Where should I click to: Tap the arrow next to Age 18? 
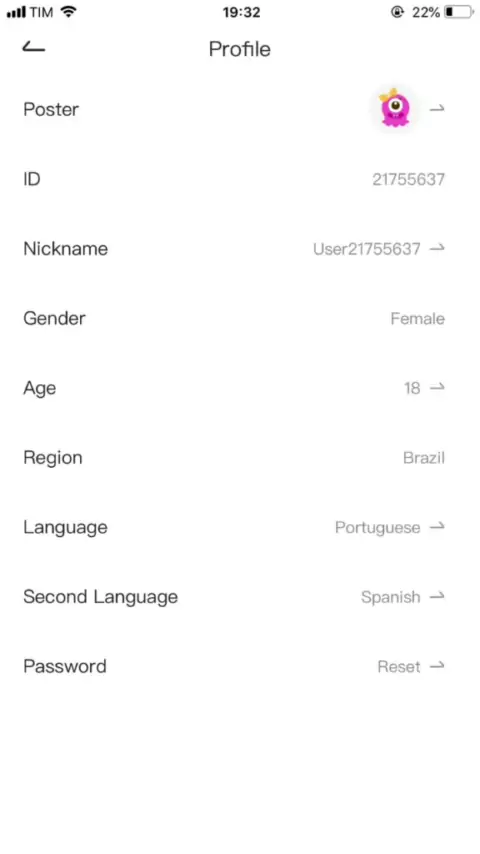437,388
